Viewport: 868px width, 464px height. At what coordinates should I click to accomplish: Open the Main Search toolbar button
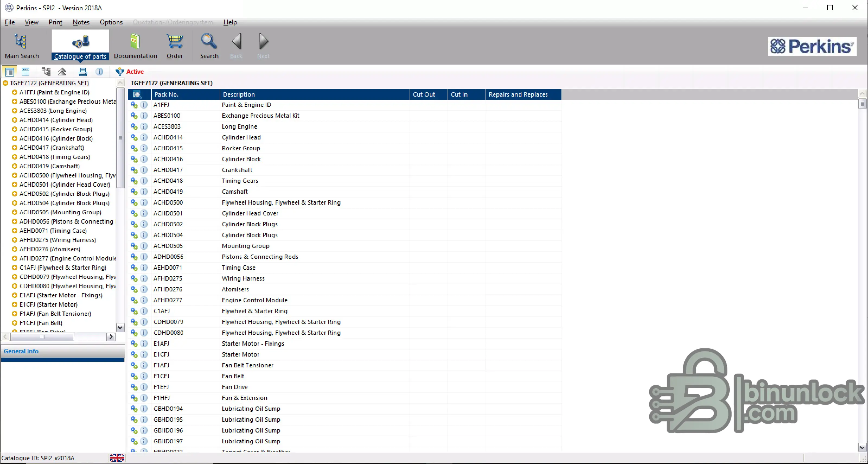22,46
